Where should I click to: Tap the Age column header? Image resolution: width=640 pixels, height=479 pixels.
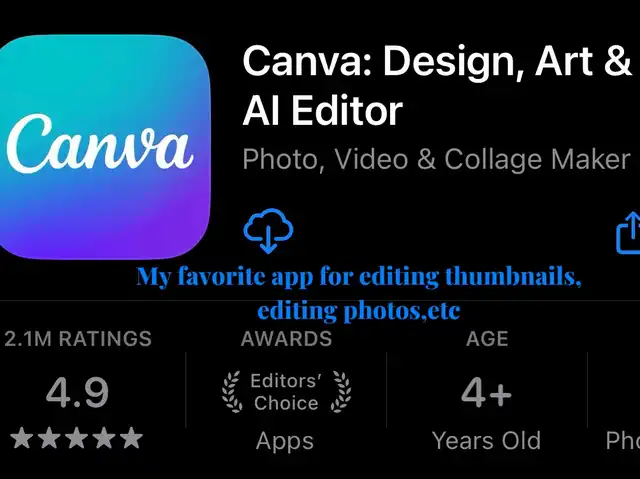tap(487, 339)
